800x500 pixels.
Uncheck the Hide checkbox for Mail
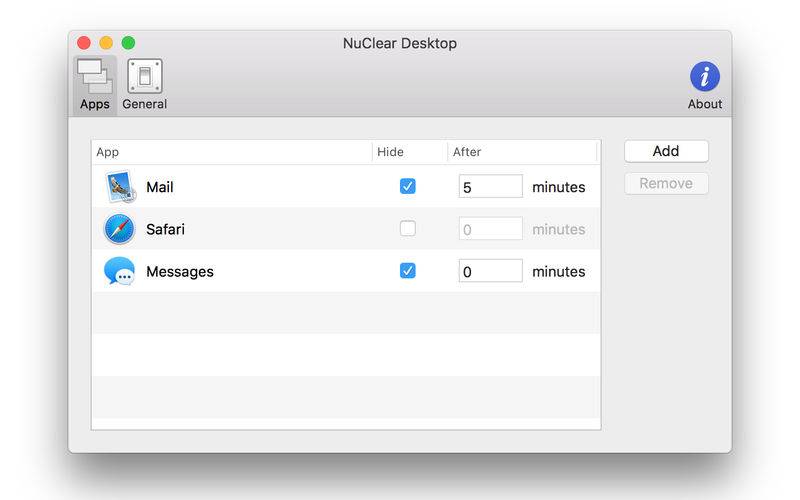408,187
